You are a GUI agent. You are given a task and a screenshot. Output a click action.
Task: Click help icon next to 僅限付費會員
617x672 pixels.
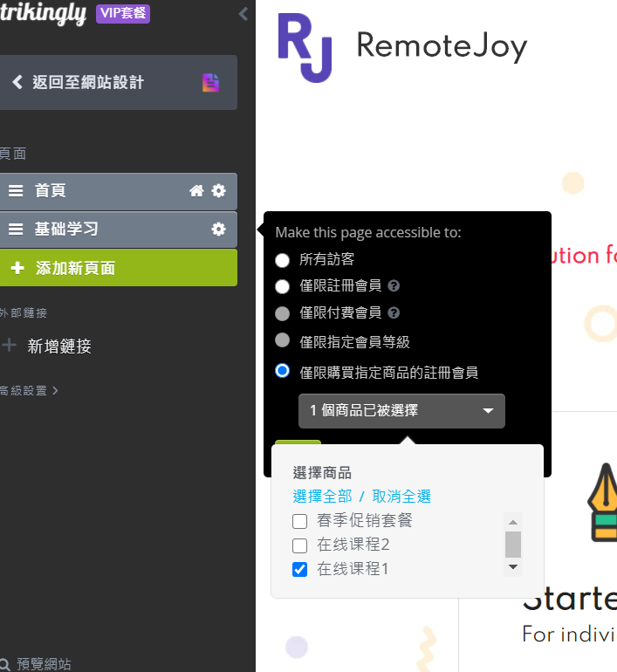tap(394, 312)
